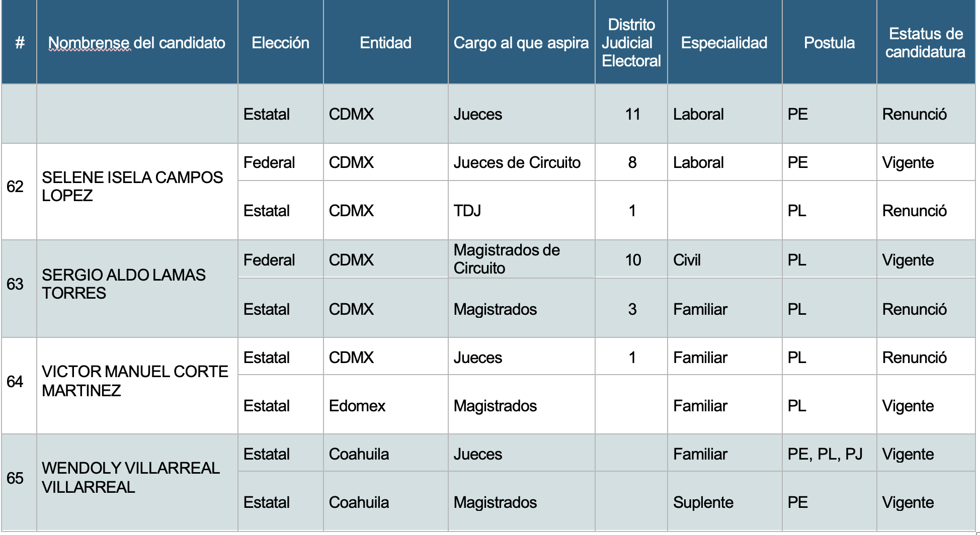
Task: Click the 'Edomex' entidad cell
Action: (x=385, y=405)
